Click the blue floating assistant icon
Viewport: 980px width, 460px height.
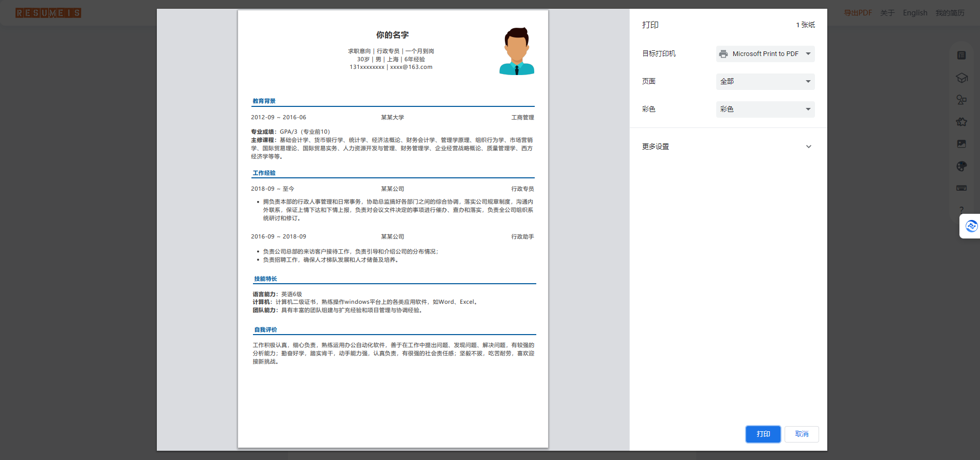click(x=971, y=226)
